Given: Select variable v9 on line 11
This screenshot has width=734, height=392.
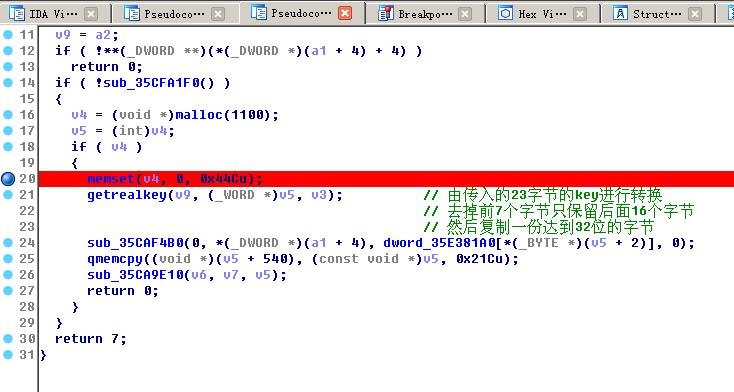Looking at the screenshot, I should pyautogui.click(x=63, y=35).
